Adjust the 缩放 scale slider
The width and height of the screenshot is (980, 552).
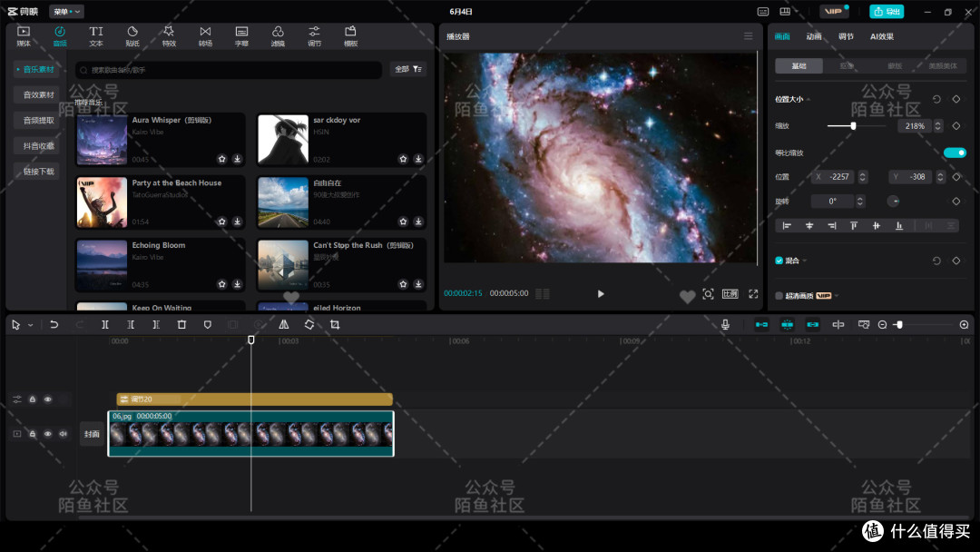pos(857,125)
